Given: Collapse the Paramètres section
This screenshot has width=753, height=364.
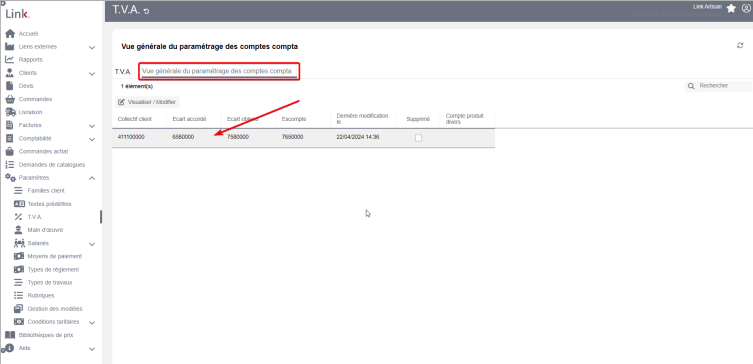Looking at the screenshot, I should click(x=92, y=178).
